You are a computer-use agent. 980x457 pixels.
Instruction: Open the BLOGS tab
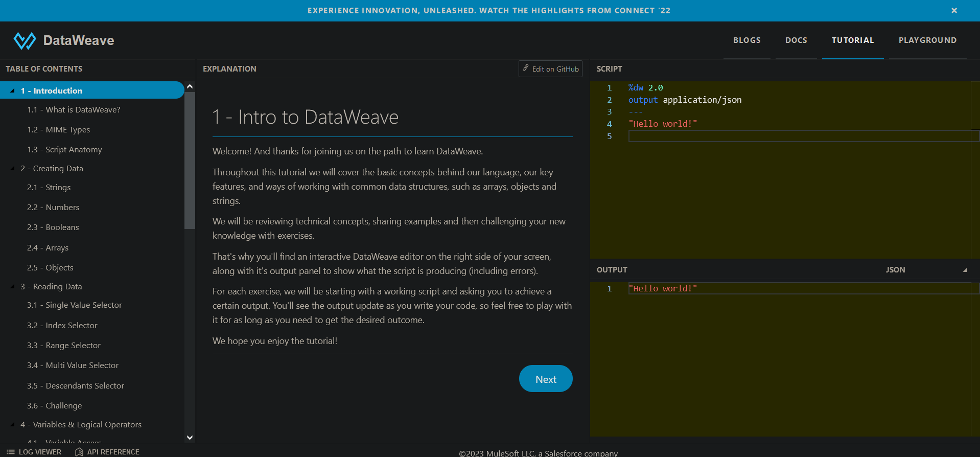[x=747, y=40]
